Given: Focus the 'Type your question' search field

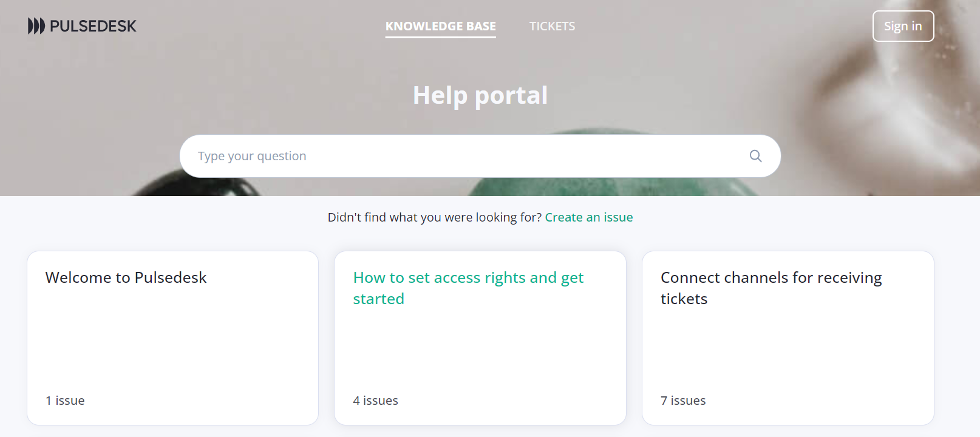Looking at the screenshot, I should tap(480, 156).
